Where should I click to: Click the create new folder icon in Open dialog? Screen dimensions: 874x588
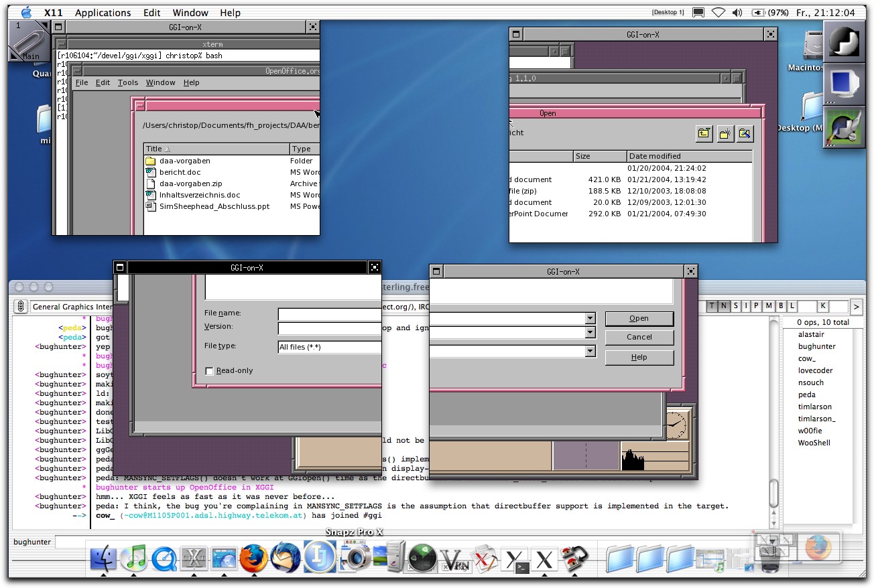coord(725,133)
